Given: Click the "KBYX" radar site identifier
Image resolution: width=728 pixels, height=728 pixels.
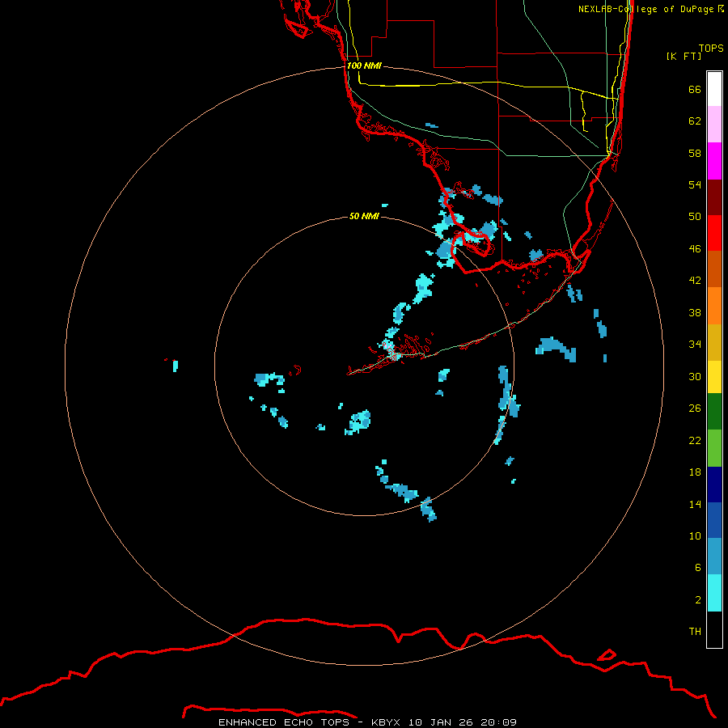Looking at the screenshot, I should [x=385, y=722].
